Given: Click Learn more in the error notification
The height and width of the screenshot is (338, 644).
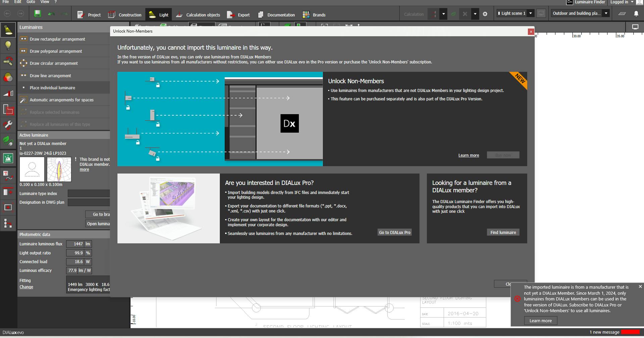Looking at the screenshot, I should click(x=540, y=321).
